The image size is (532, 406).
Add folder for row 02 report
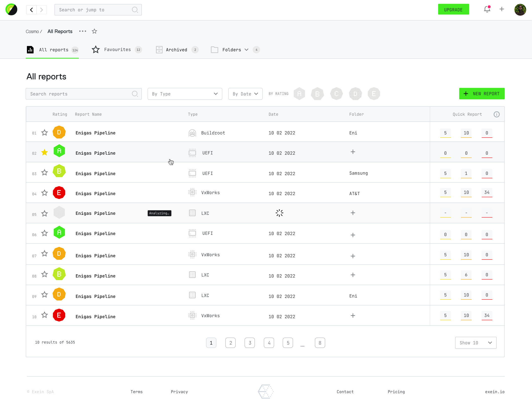click(x=353, y=152)
